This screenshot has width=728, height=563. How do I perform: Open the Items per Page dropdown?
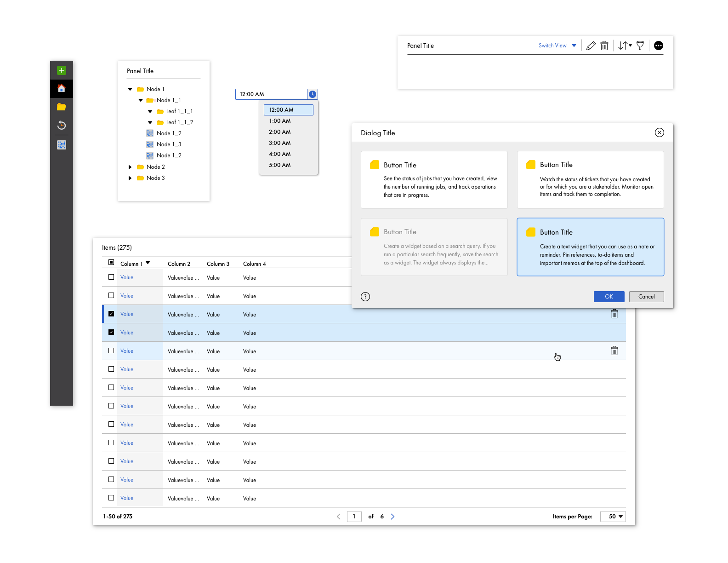click(x=613, y=517)
